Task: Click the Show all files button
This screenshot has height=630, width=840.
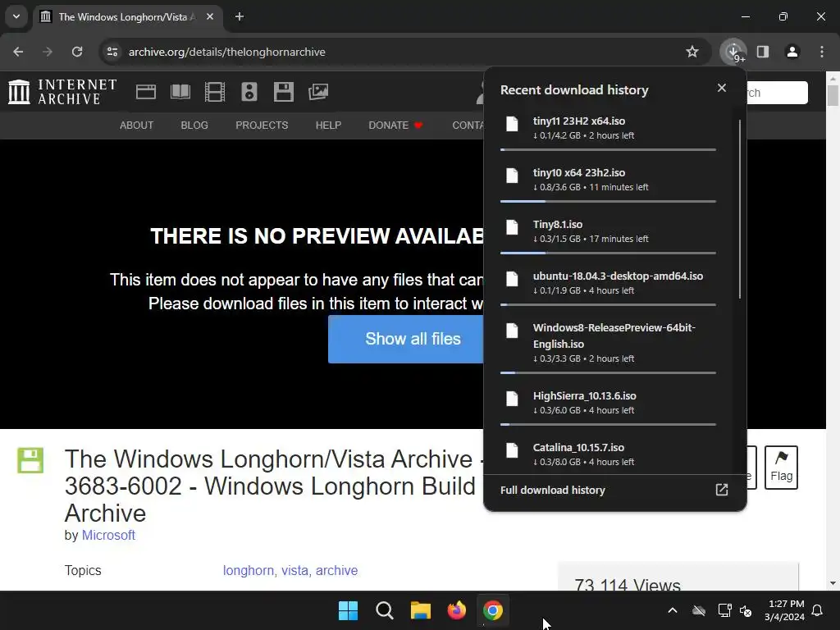Action: click(406, 339)
